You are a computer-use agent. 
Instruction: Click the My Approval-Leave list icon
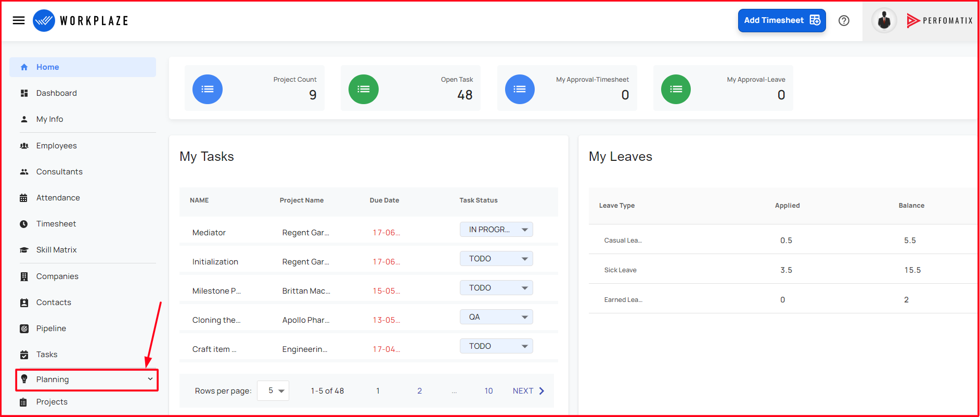coord(676,89)
